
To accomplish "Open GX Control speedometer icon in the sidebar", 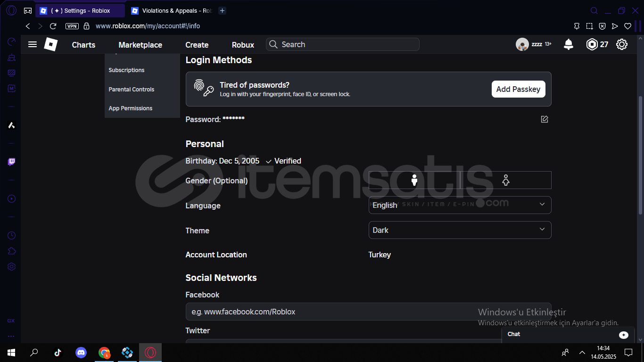I will (x=12, y=41).
